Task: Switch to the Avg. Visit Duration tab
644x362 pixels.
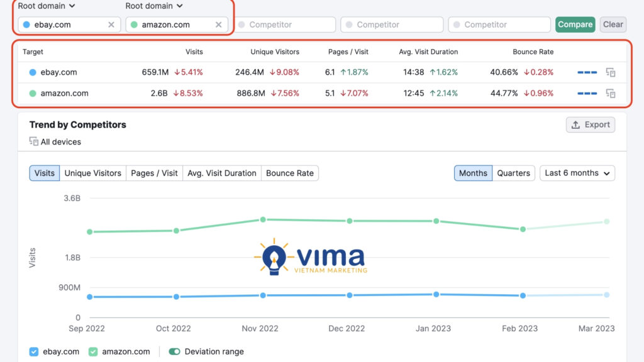Action: coord(222,173)
